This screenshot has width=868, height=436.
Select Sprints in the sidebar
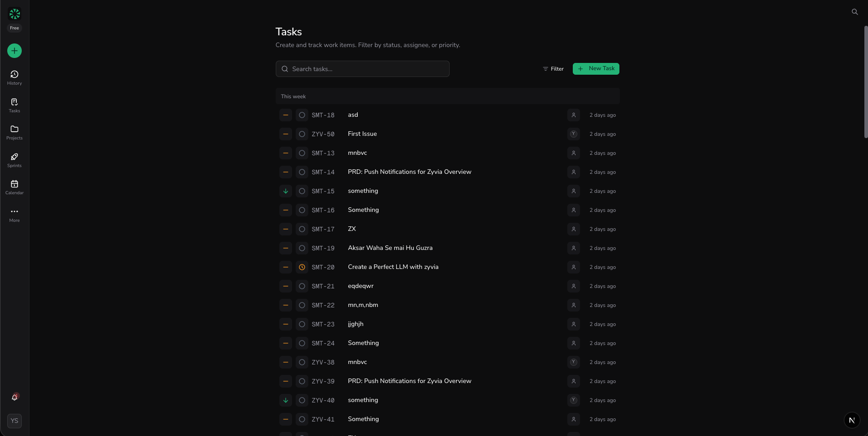coord(14,159)
